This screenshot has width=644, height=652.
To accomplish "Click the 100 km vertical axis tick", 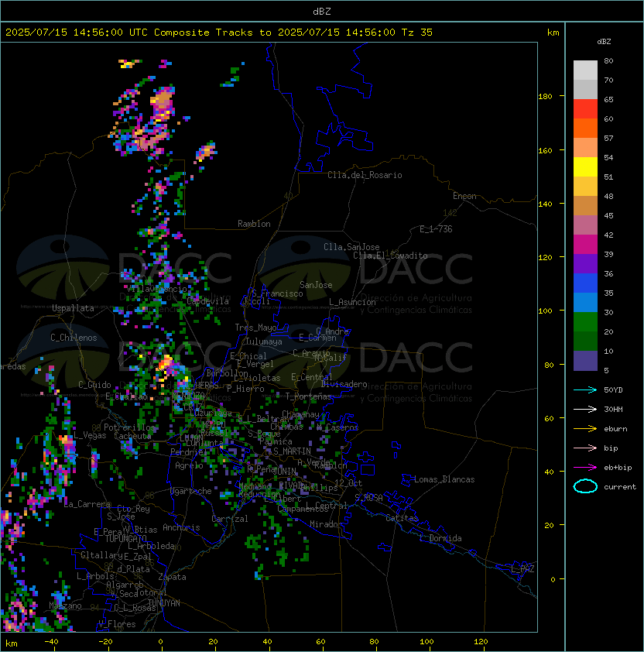I will coord(545,311).
